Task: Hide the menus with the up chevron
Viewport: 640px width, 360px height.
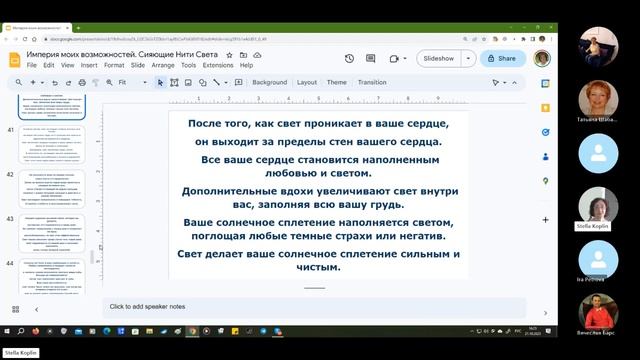Action: [x=515, y=82]
